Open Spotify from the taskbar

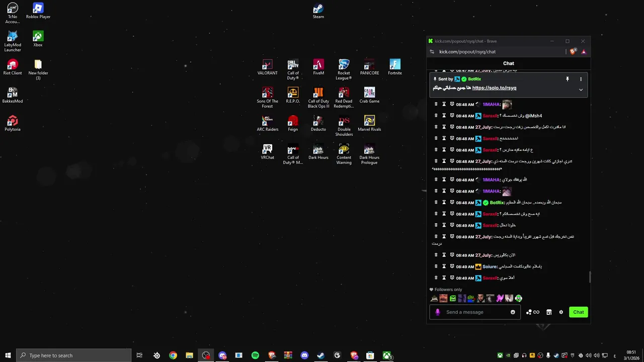pos(255,355)
